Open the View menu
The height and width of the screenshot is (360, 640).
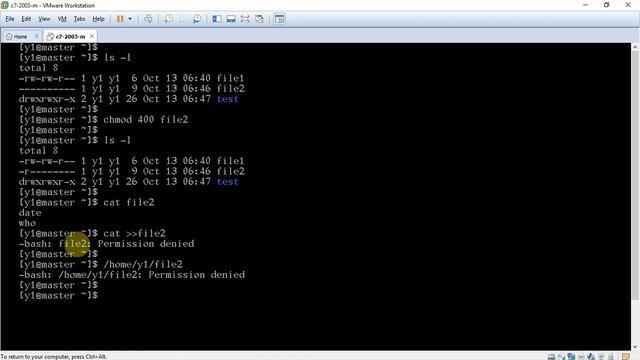[44, 19]
